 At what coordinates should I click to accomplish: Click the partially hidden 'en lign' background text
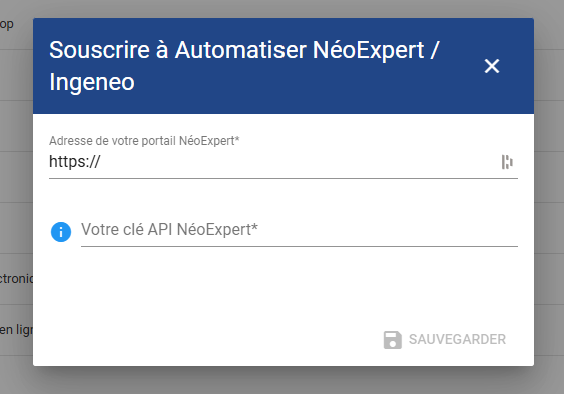click(16, 330)
